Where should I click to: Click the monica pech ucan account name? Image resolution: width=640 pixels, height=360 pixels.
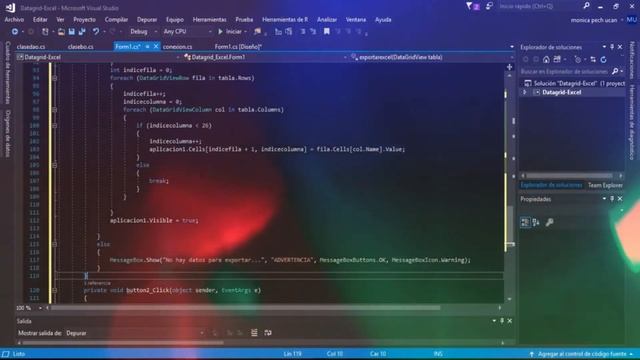point(594,20)
